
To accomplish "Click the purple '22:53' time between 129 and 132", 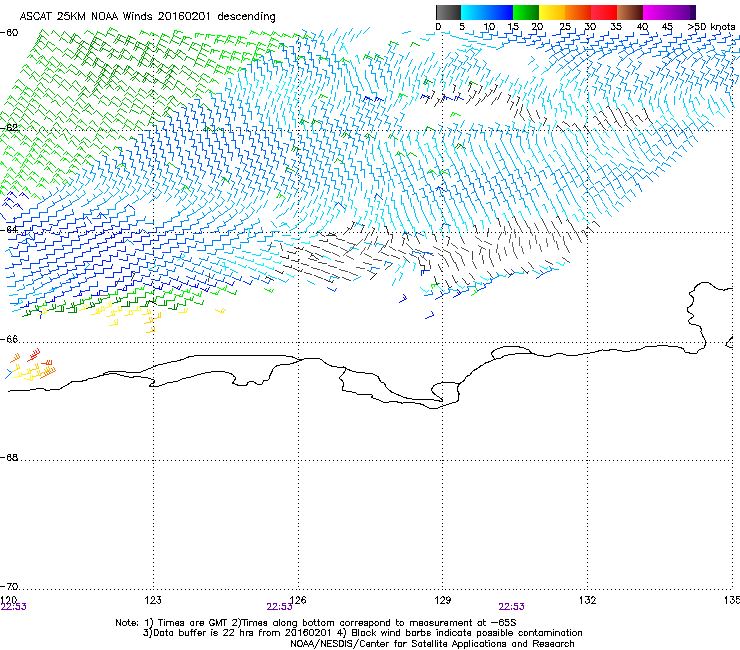I will [x=512, y=607].
